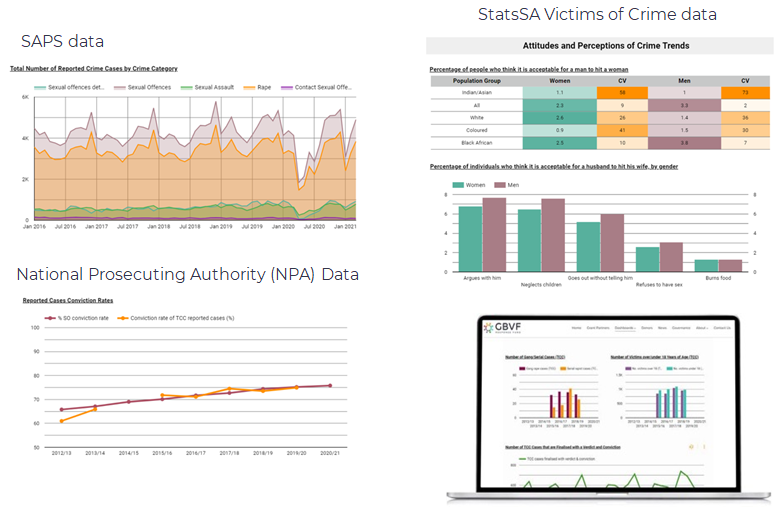Open Total Number of Reported Crime Cases title
The height and width of the screenshot is (507, 784).
(x=94, y=68)
